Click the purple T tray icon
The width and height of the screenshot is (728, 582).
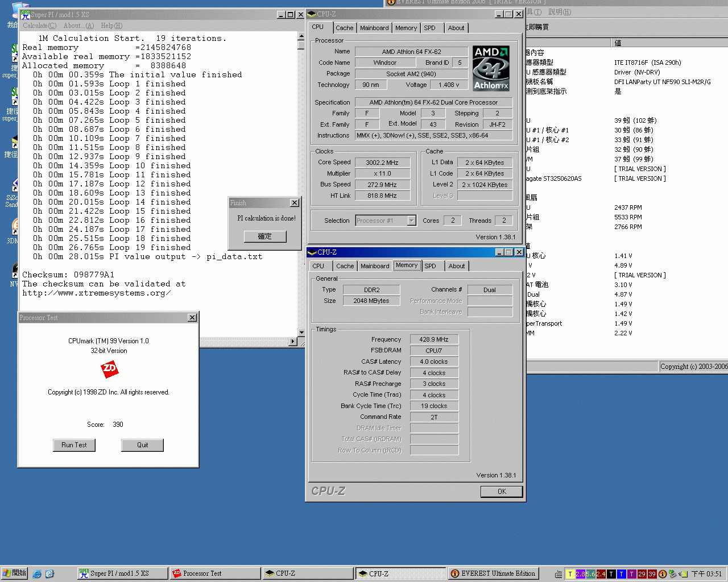(x=632, y=574)
